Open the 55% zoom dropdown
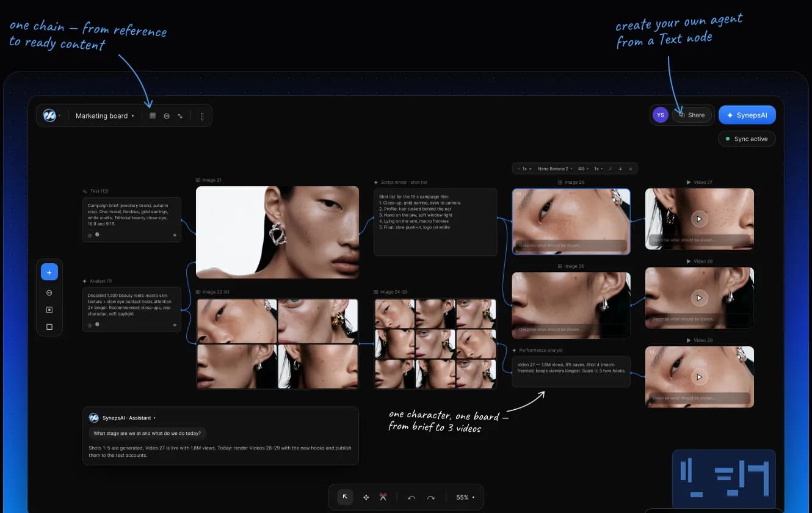 [x=465, y=498]
